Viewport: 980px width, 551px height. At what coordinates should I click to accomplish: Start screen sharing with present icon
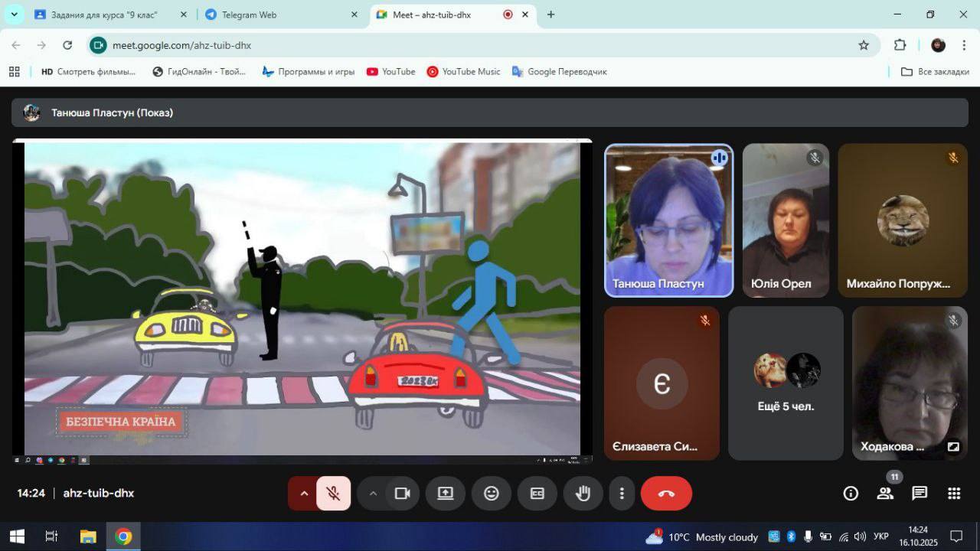446,494
